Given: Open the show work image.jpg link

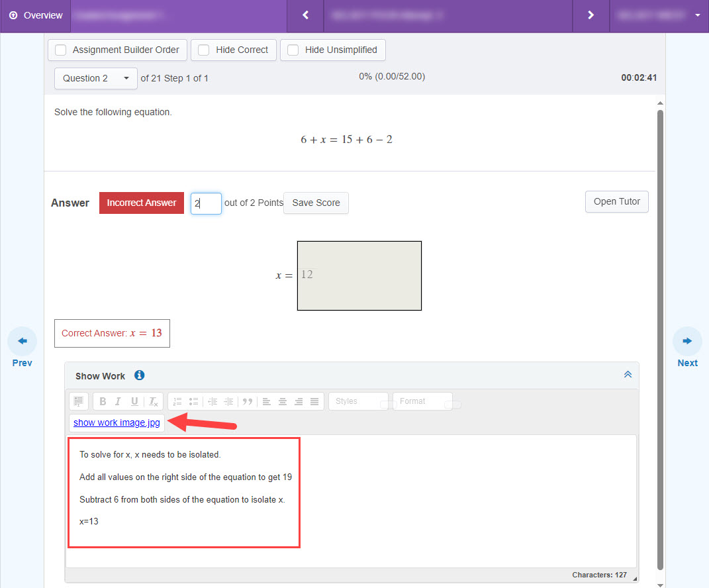Looking at the screenshot, I should tap(117, 422).
